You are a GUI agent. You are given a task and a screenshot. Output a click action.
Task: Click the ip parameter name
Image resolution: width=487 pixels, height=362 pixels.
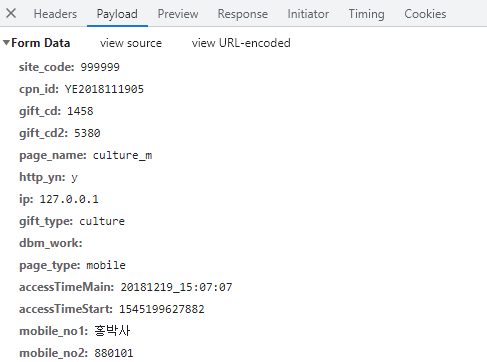26,199
